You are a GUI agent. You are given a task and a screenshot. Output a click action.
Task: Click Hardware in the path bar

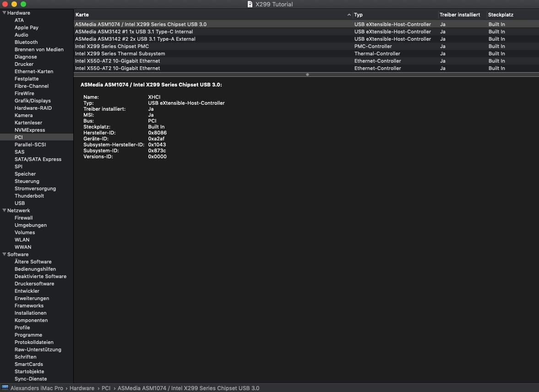[x=82, y=388]
